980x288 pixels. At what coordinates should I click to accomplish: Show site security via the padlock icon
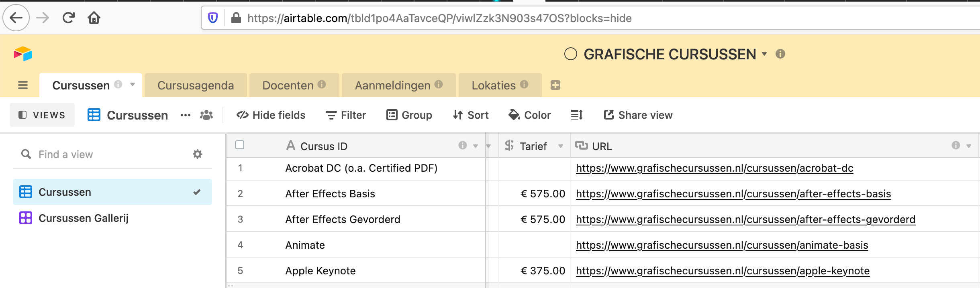tap(236, 18)
